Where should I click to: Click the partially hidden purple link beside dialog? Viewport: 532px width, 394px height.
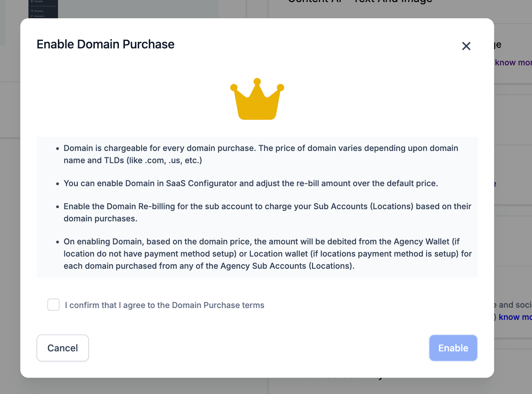[x=495, y=184]
